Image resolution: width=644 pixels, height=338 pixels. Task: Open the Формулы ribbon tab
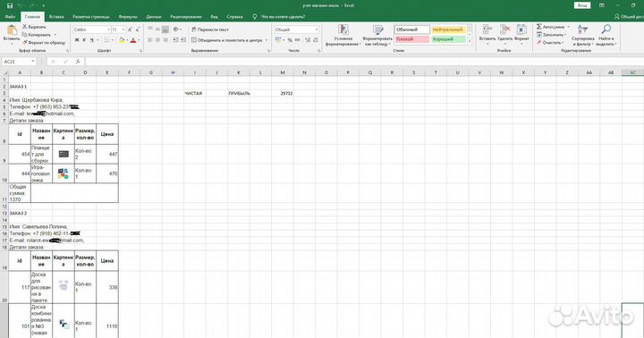[x=128, y=17]
